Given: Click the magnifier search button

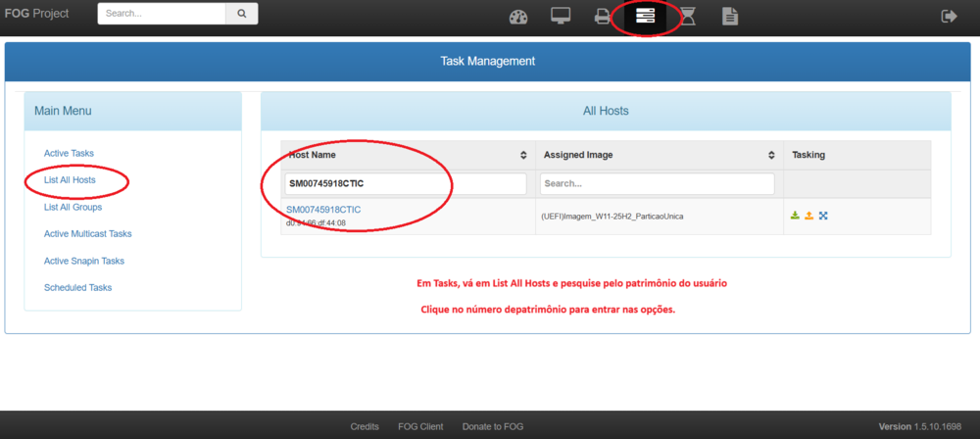Looking at the screenshot, I should click(x=241, y=15).
